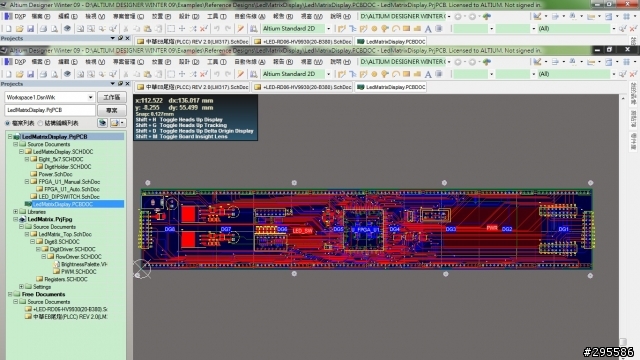Toggle pin on front Projects panel header
This screenshot has width=640, height=360.
click(120, 84)
